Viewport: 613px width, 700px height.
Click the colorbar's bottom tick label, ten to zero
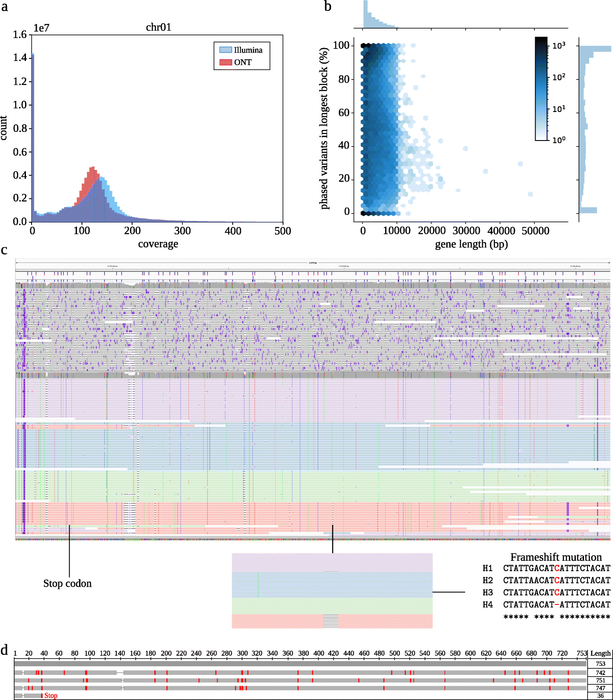559,140
